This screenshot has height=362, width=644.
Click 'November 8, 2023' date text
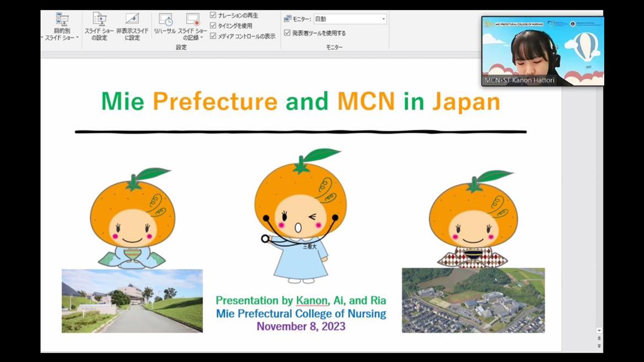click(301, 326)
